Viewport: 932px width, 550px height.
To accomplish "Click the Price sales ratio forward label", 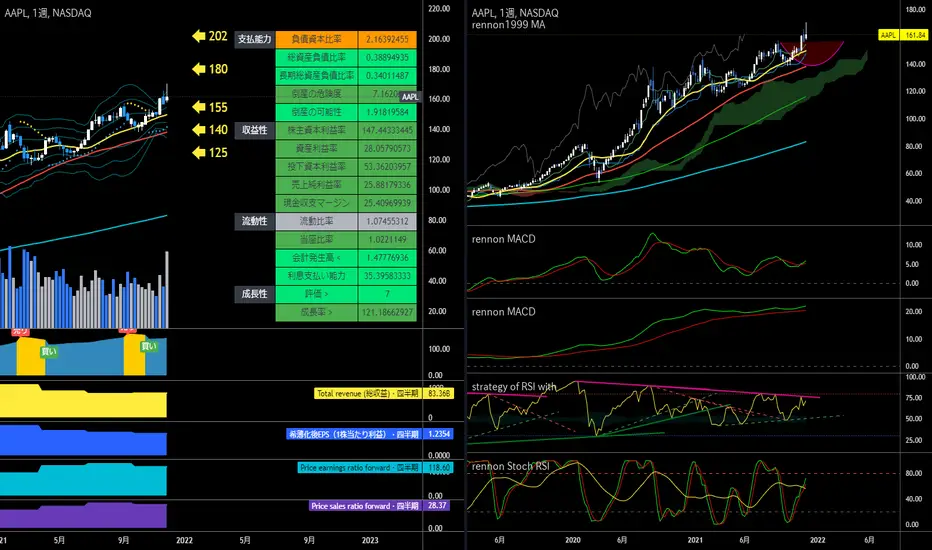I will coord(364,506).
